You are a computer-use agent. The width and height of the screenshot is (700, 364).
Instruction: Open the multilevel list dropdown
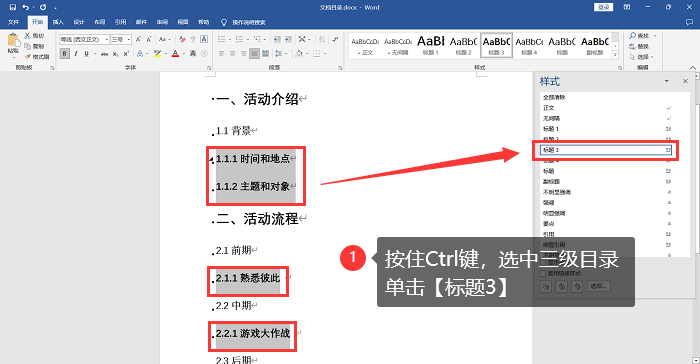265,39
